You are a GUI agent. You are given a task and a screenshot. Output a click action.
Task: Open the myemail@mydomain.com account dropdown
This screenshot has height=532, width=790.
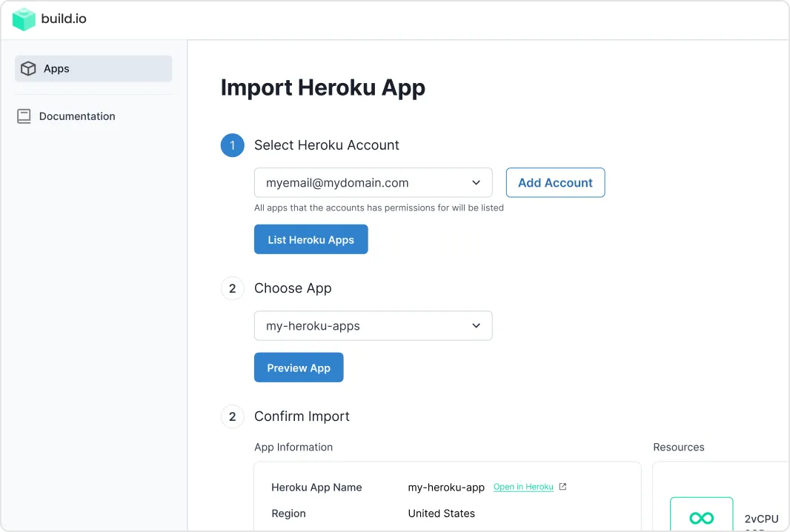point(373,183)
